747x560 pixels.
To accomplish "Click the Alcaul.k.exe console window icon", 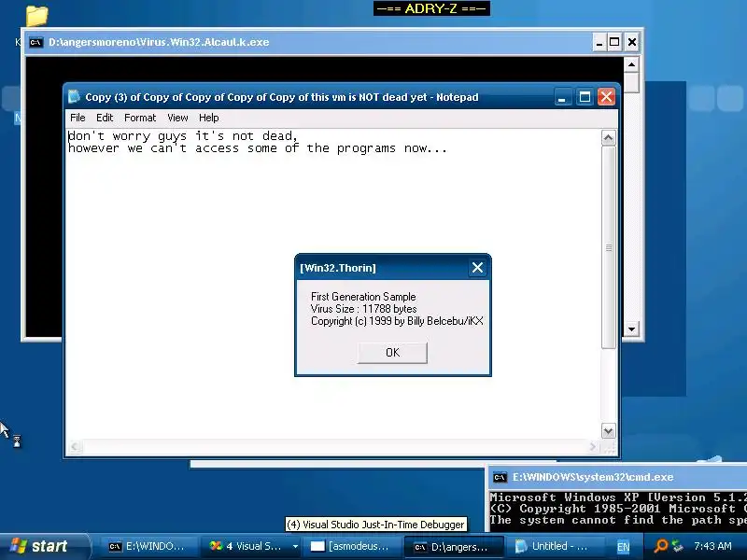I will pyautogui.click(x=35, y=42).
